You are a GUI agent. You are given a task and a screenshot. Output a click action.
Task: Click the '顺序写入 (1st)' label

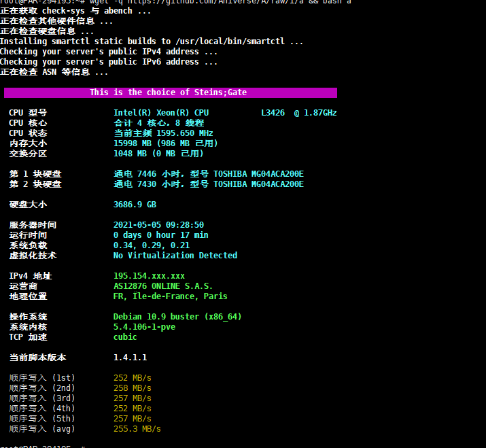coord(42,378)
